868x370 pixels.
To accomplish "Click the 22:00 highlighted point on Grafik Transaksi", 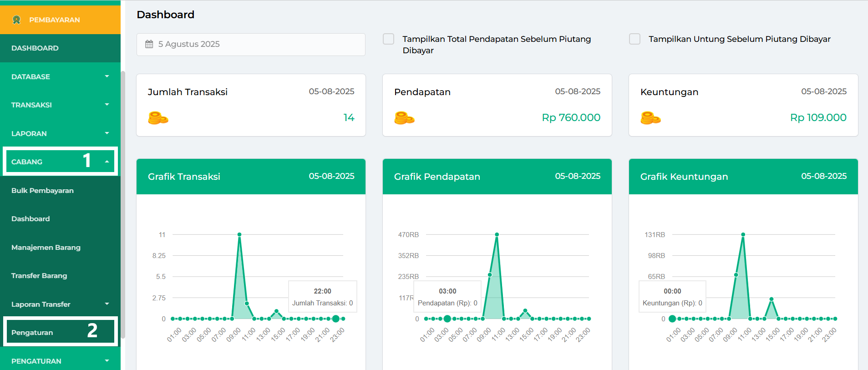I will [335, 319].
